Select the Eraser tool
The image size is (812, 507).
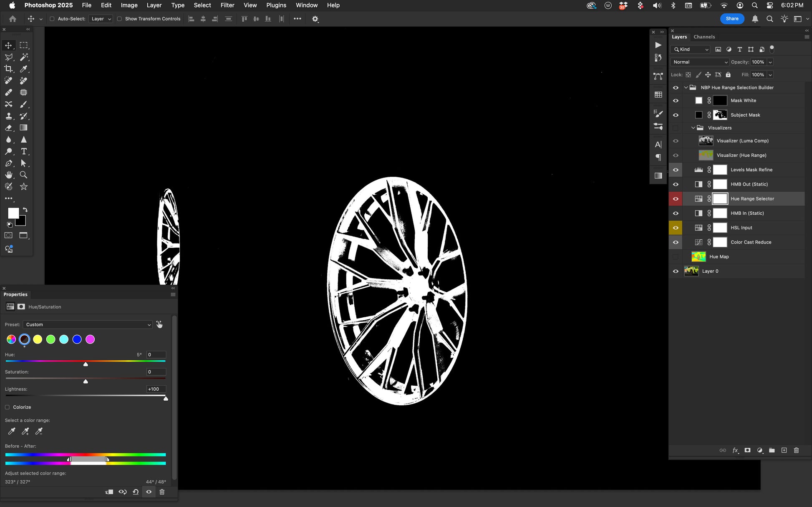8,128
